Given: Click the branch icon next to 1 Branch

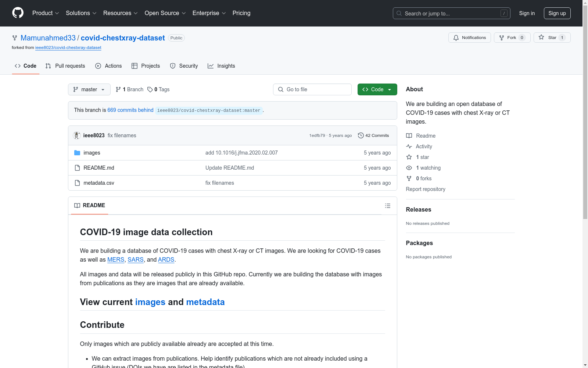Looking at the screenshot, I should coord(118,89).
